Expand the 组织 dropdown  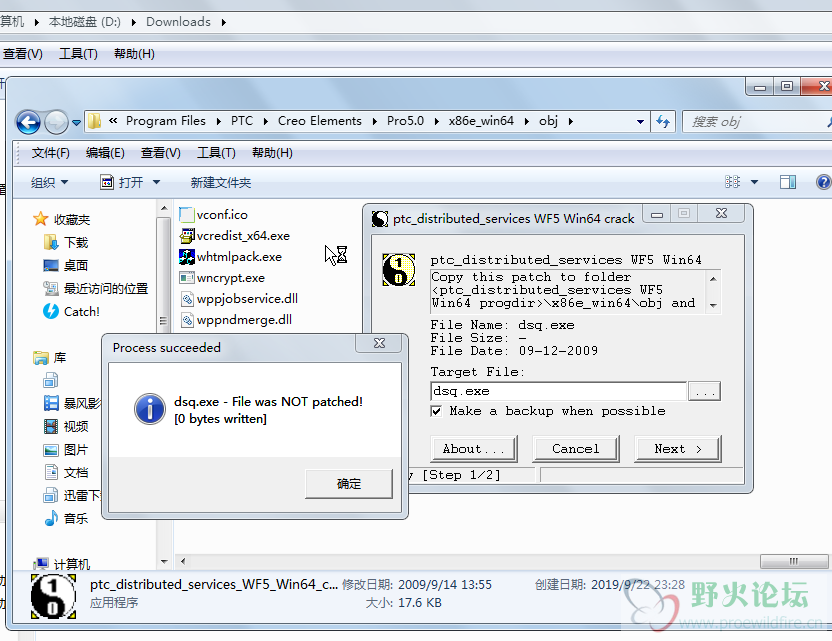tap(49, 183)
